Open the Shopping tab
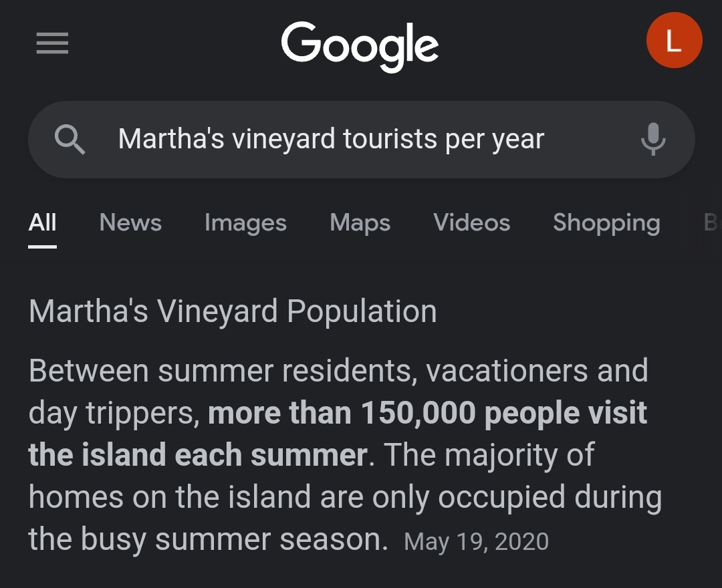Viewport: 722px width, 588px height. pyautogui.click(x=606, y=223)
